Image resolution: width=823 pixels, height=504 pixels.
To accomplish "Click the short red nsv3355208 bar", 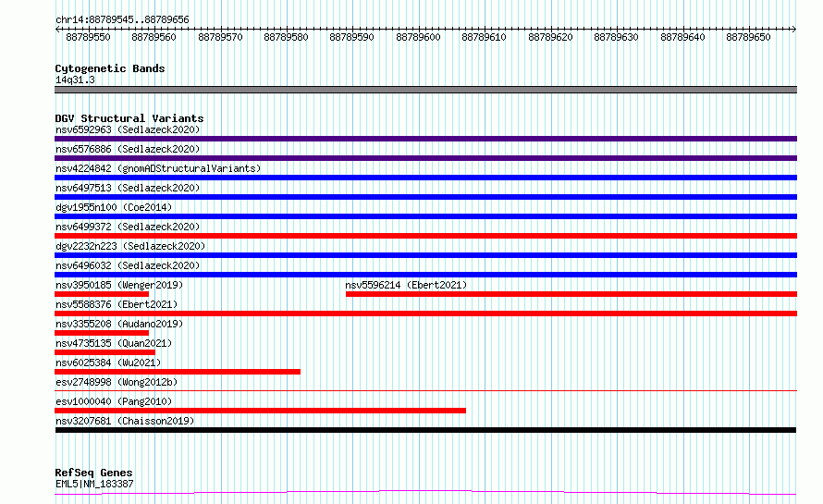I will pos(102,333).
